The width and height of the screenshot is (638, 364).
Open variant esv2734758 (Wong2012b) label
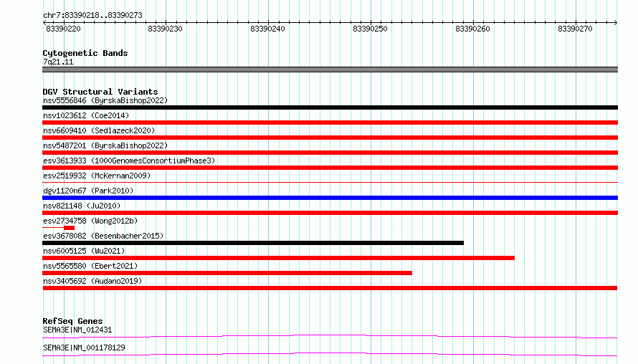pos(90,221)
